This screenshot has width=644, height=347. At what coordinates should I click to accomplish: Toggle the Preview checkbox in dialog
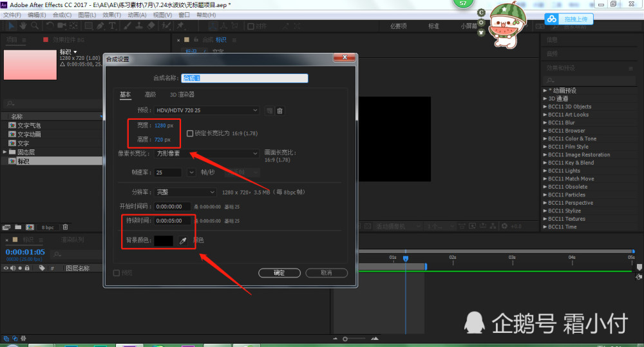(x=116, y=273)
